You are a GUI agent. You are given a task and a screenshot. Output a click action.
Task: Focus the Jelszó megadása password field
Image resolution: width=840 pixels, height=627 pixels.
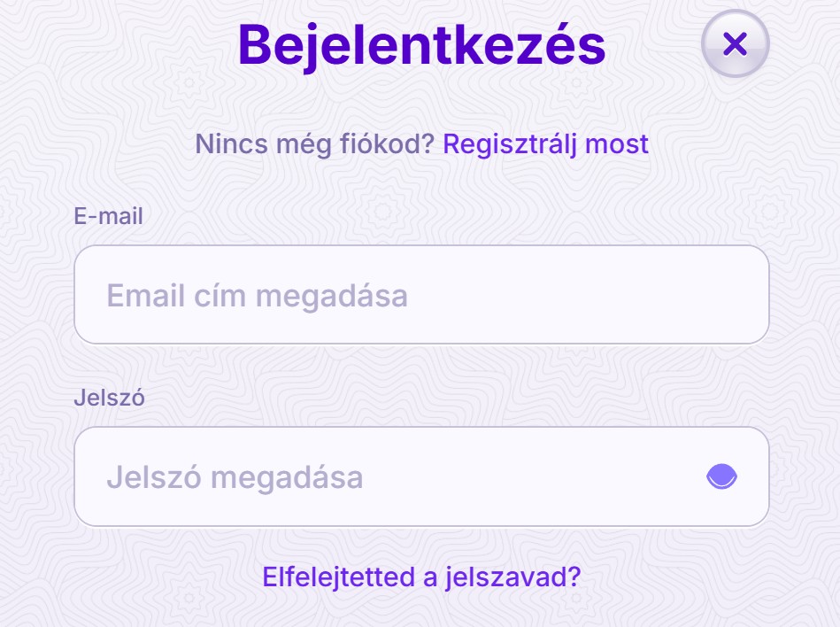(x=421, y=476)
